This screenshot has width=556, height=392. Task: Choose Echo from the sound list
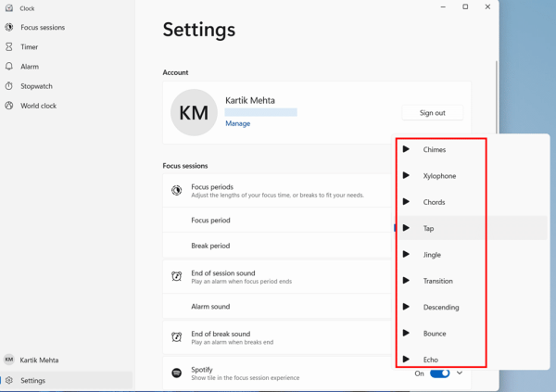(x=431, y=360)
